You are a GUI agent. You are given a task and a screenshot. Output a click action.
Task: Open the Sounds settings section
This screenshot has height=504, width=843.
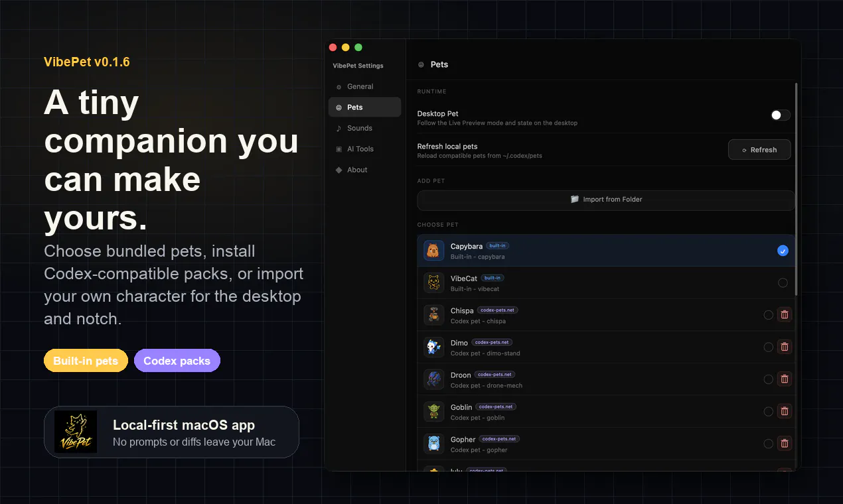[x=364, y=128]
